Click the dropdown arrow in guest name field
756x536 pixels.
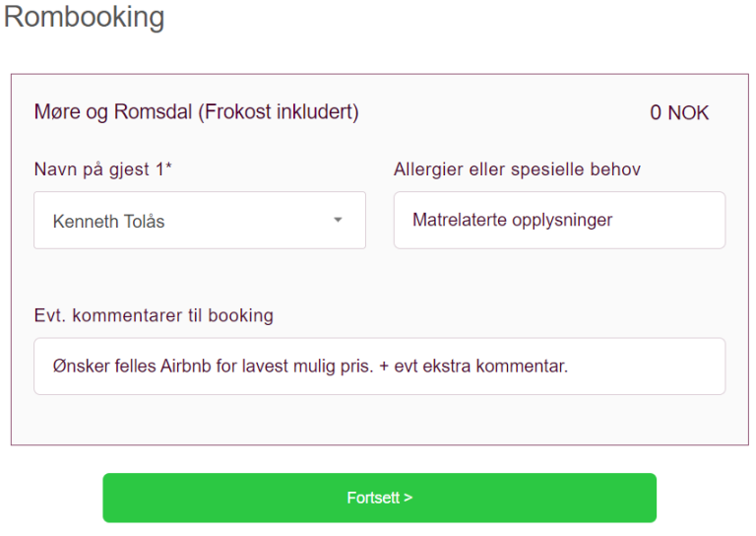coord(338,220)
